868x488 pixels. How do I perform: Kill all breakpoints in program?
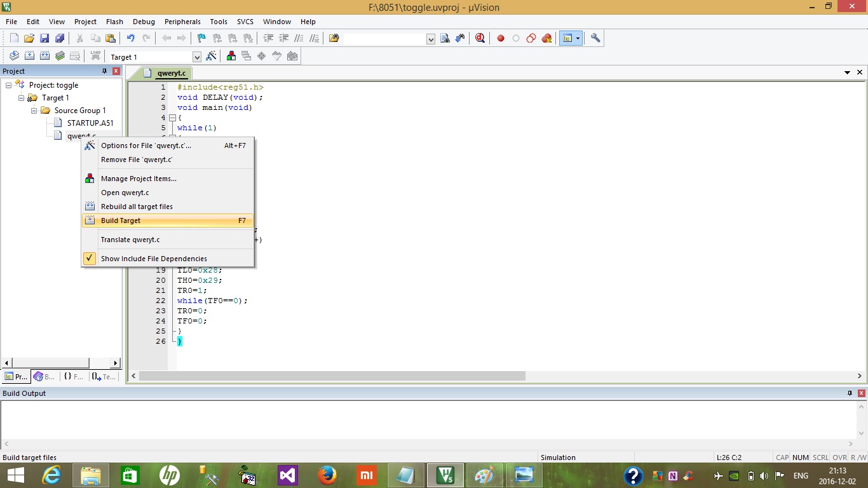click(546, 38)
